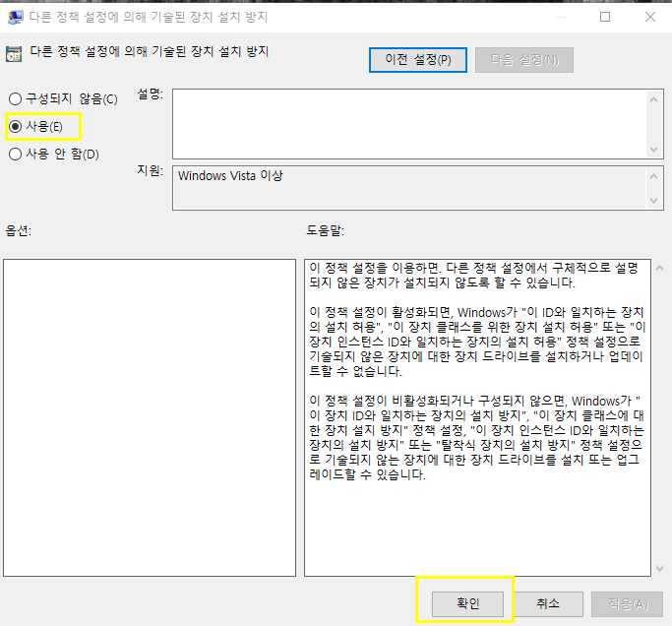Go to 이전 설정(P)
Screen dimensions: 672x626
418,60
